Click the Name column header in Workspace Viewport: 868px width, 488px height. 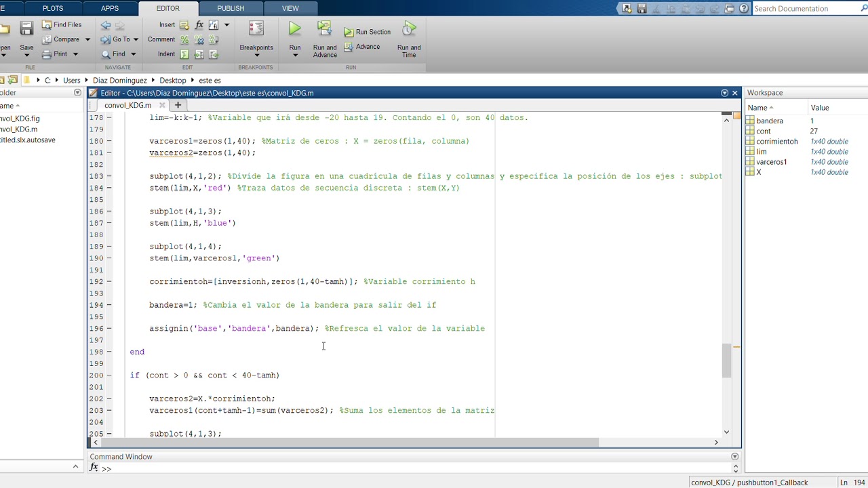[x=776, y=108]
